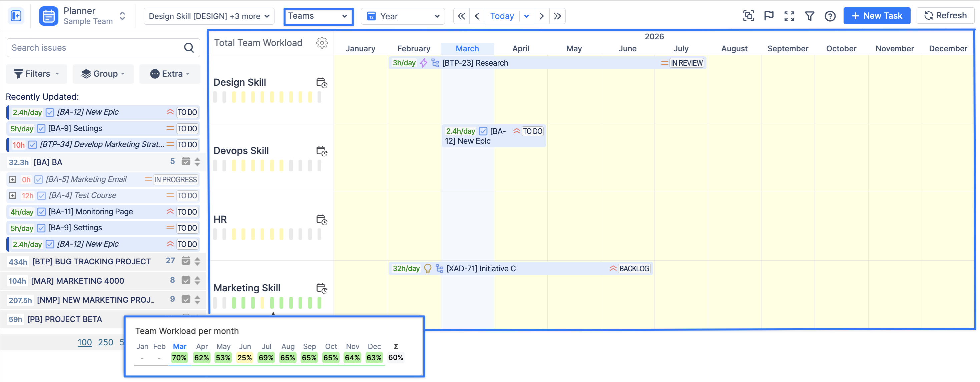980x382 pixels.
Task: Click the 100 page size link
Action: (x=84, y=342)
